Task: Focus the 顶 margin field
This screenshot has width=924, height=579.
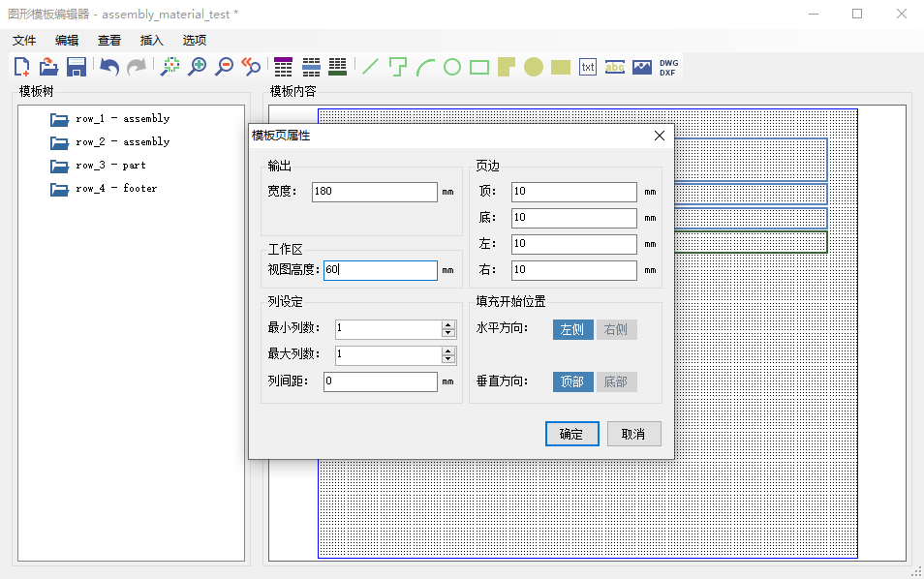Action: click(x=574, y=192)
